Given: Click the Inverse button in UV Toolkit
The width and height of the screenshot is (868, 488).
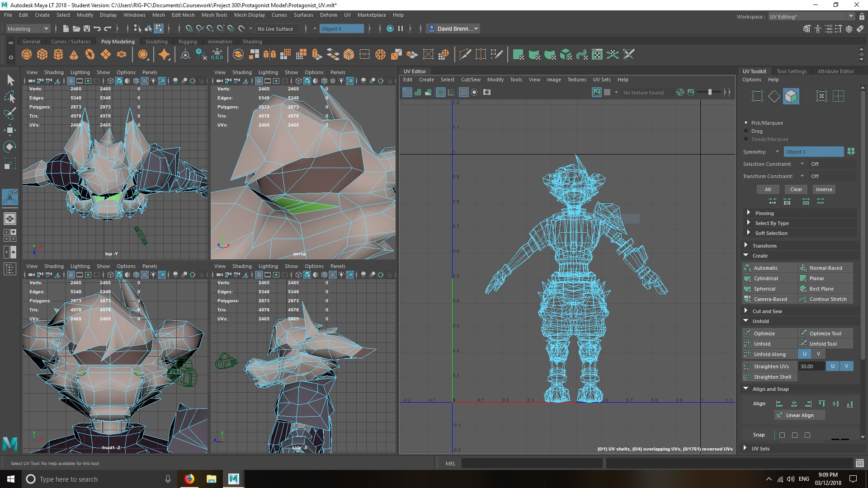Looking at the screenshot, I should (x=824, y=189).
